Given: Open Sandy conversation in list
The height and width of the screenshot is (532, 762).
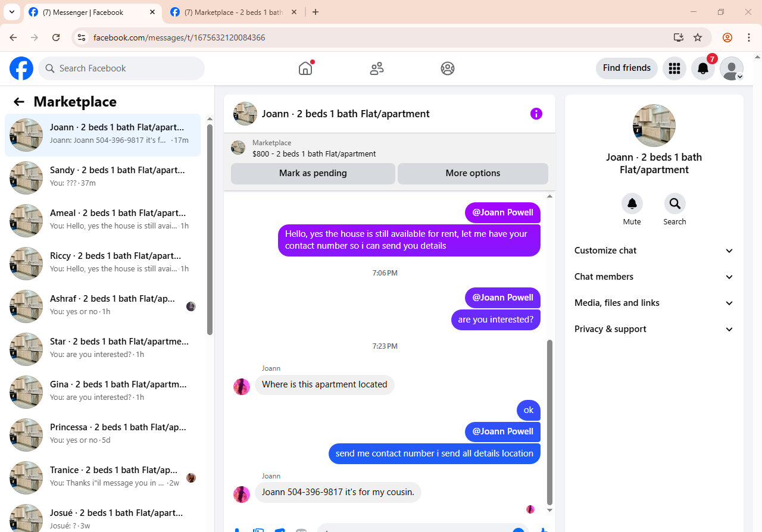Looking at the screenshot, I should point(102,178).
